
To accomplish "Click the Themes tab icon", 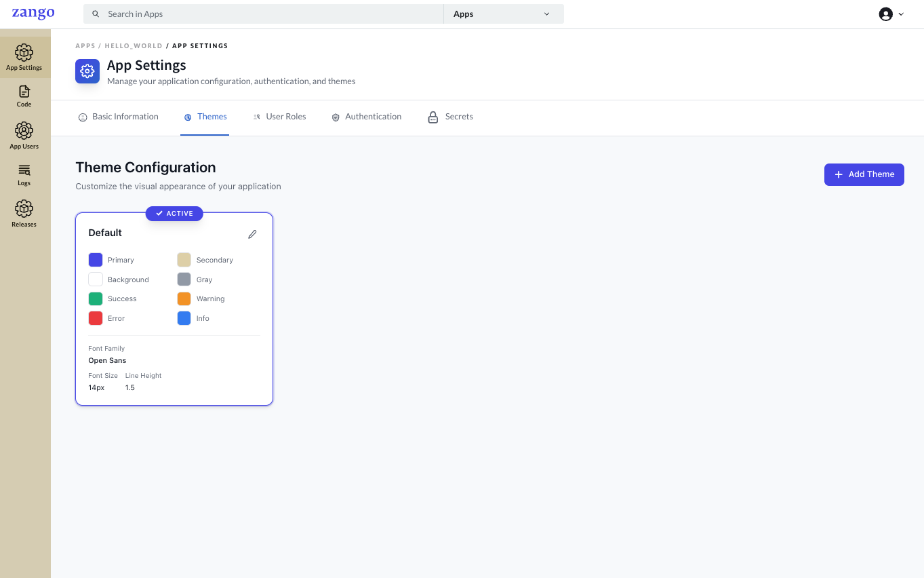I will [188, 117].
